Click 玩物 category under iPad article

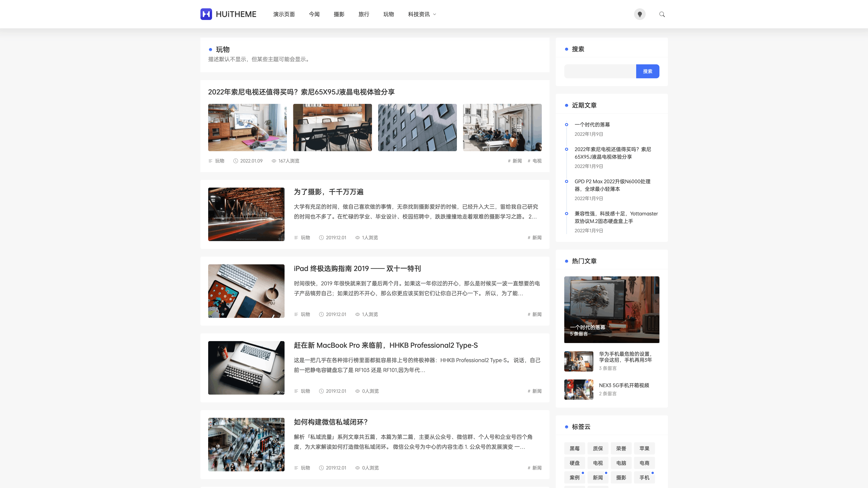coord(305,314)
